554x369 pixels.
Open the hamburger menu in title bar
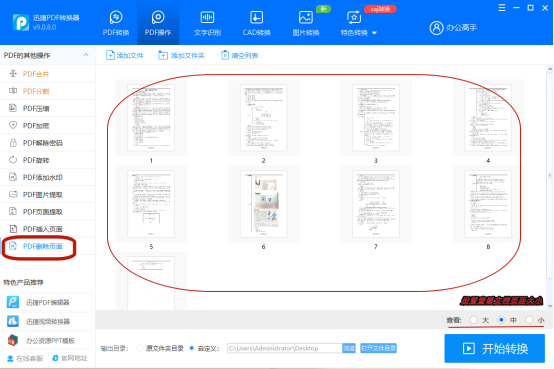[x=502, y=8]
